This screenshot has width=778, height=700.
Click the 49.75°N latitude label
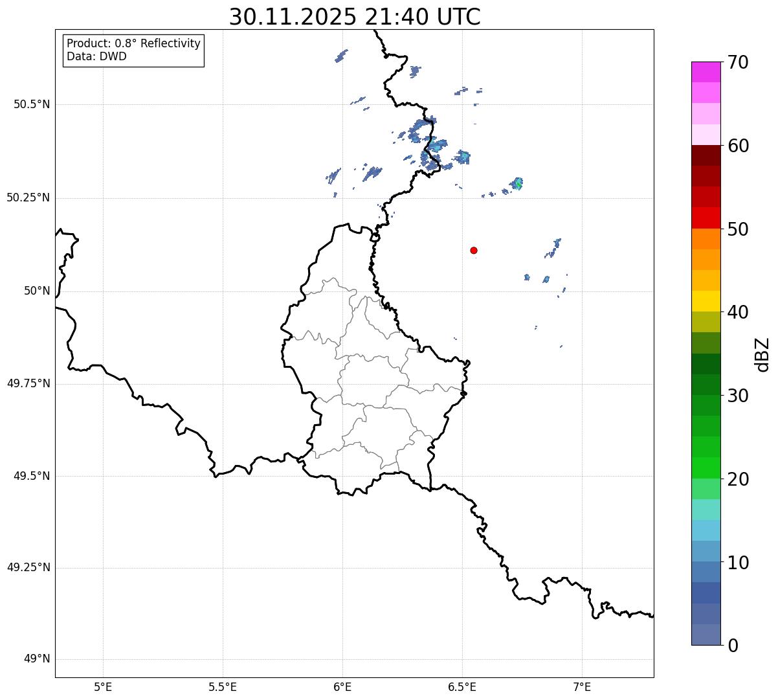[x=28, y=383]
